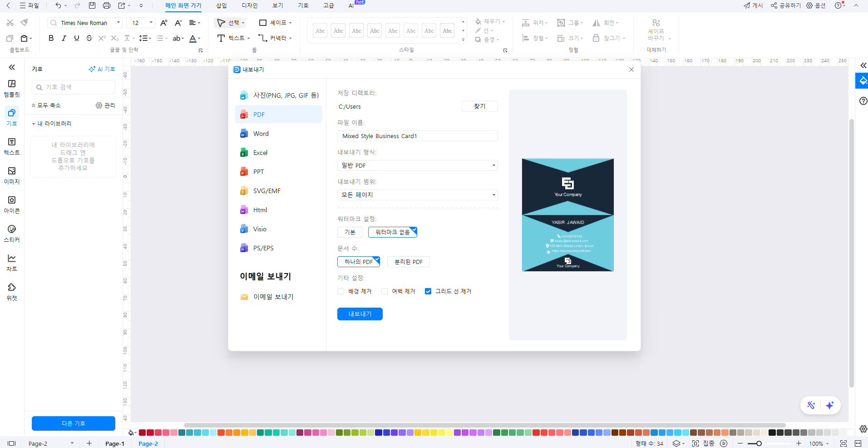Image resolution: width=868 pixels, height=448 pixels.
Task: Pick the black color swatch in palette
Action: [772, 433]
